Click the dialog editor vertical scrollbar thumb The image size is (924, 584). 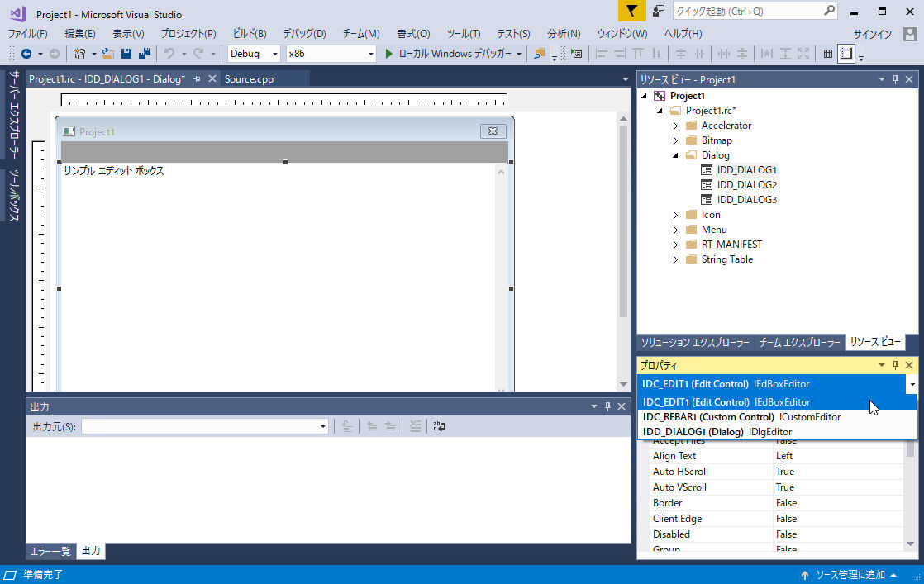pyautogui.click(x=623, y=221)
